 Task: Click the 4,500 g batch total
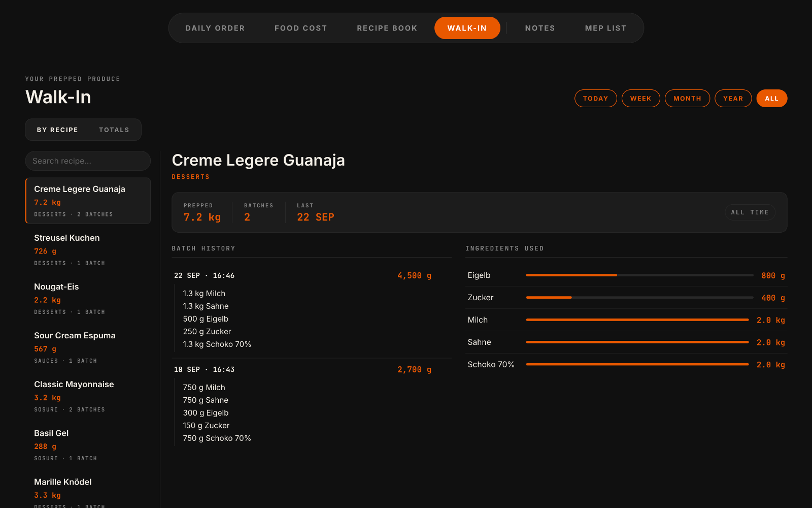(414, 276)
